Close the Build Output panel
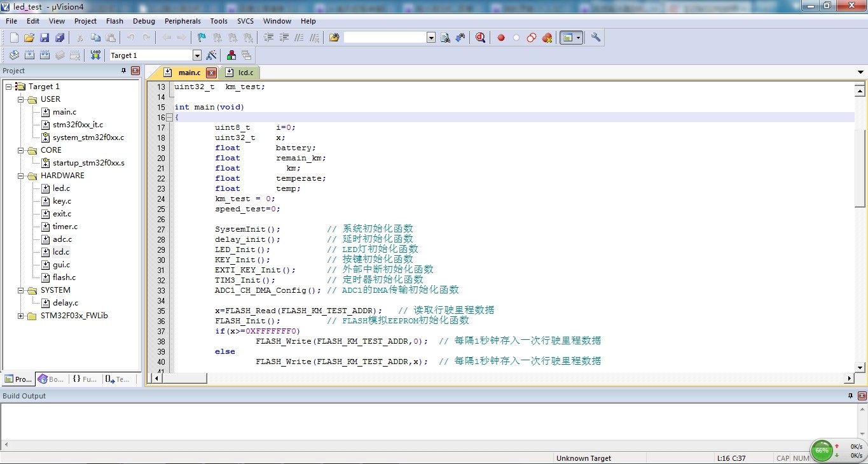 861,396
